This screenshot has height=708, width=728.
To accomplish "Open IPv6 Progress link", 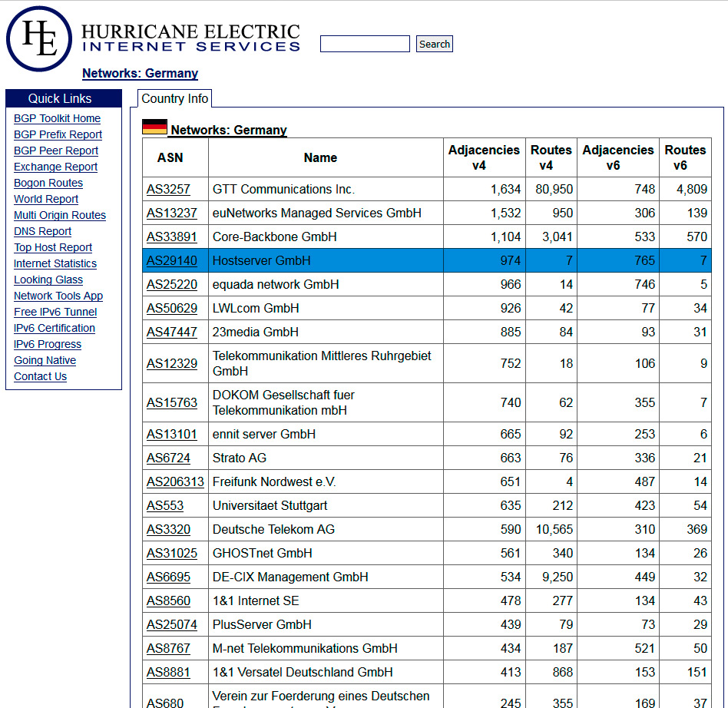I will (48, 345).
